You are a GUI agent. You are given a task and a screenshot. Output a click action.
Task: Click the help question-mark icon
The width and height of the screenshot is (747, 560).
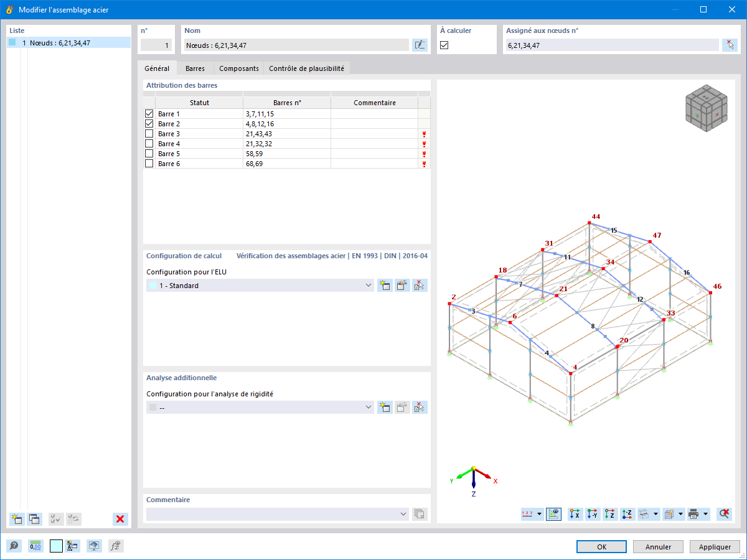pyautogui.click(x=14, y=546)
